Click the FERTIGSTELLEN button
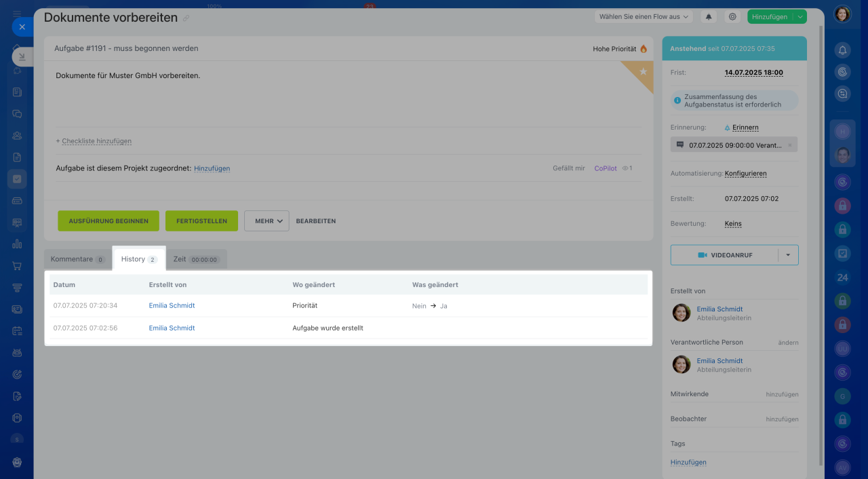The image size is (868, 479). click(201, 221)
